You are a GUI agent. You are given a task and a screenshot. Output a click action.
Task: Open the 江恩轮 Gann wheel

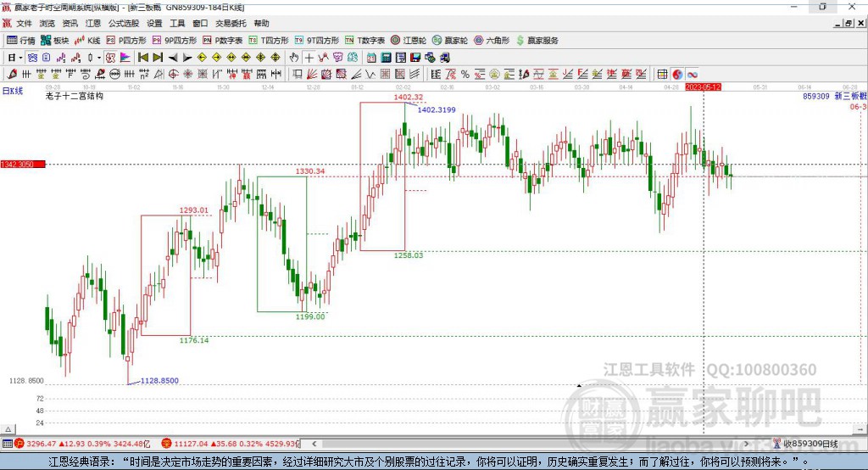coord(409,40)
